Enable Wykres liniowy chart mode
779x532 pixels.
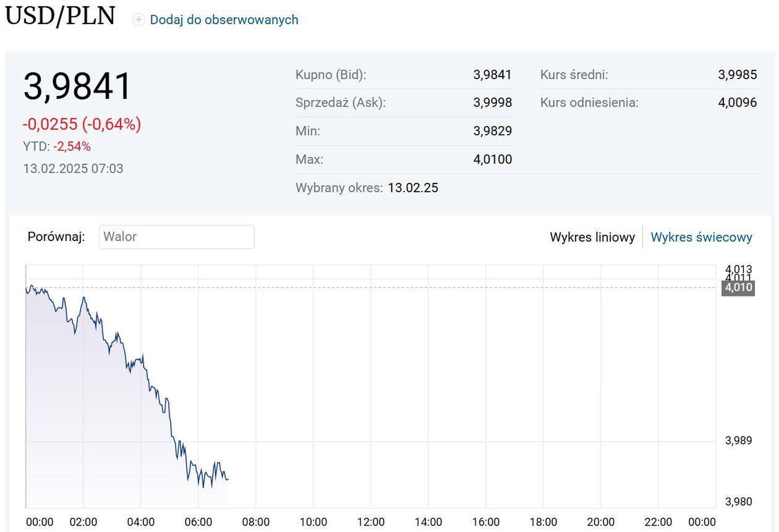tap(592, 237)
